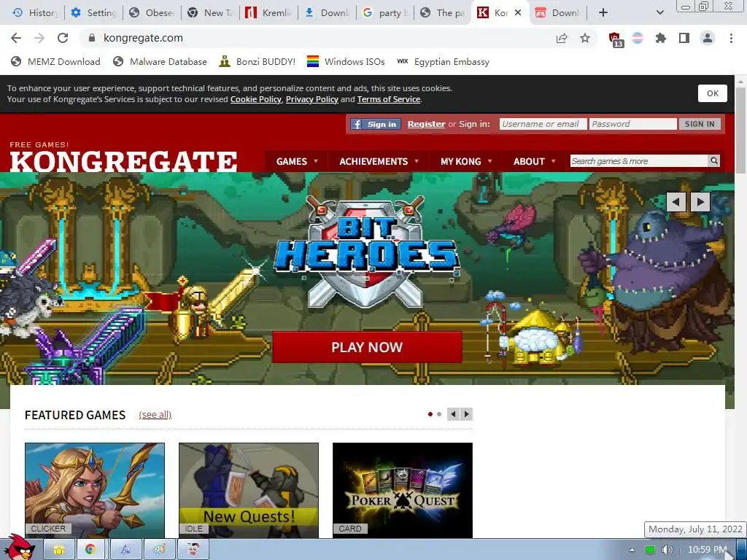Image resolution: width=747 pixels, height=560 pixels.
Task: Click the Kongregate logo
Action: (123, 160)
